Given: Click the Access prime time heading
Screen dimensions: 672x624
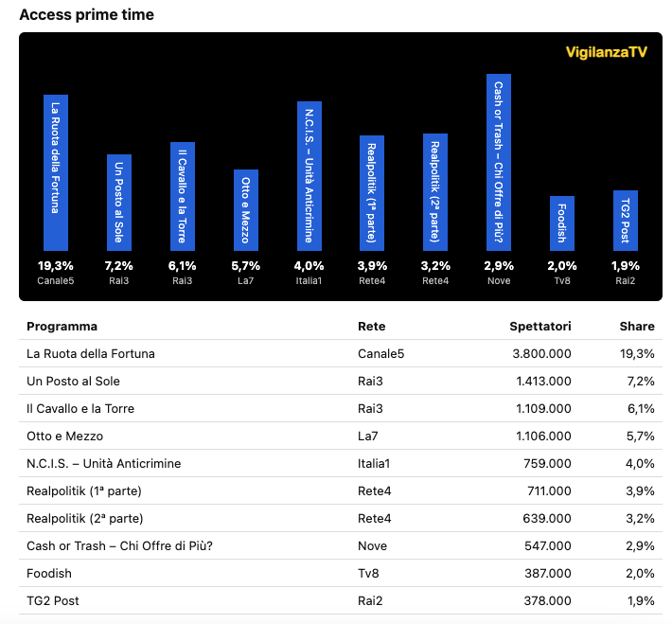Looking at the screenshot, I should pyautogui.click(x=86, y=14).
